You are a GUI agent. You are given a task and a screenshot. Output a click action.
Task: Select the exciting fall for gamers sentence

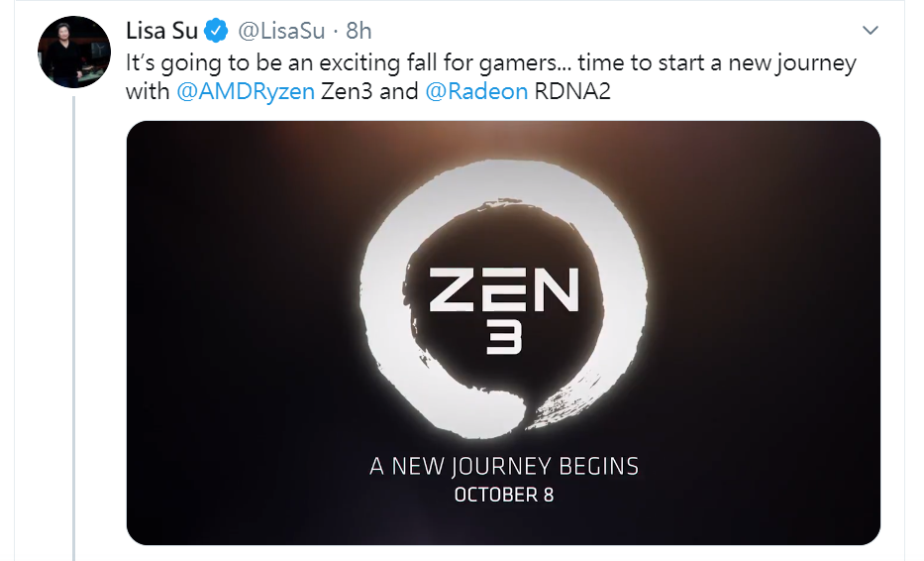tap(349, 62)
